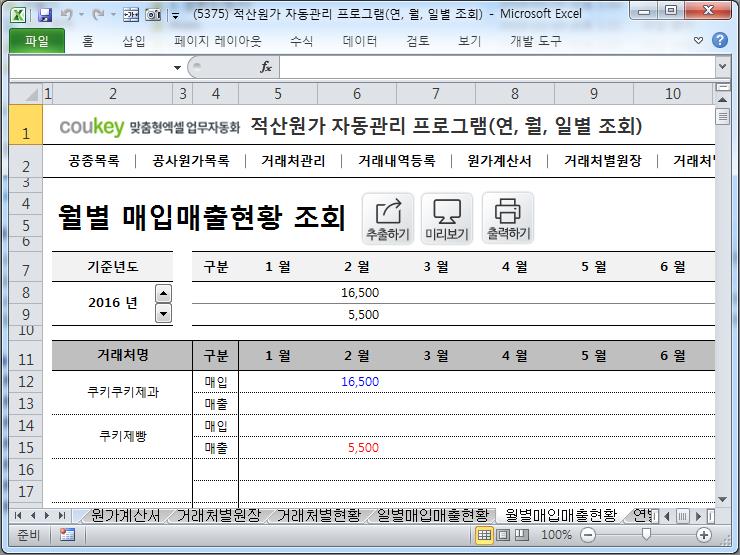Switch to the 거래처별현황 sheet tab

click(x=319, y=515)
